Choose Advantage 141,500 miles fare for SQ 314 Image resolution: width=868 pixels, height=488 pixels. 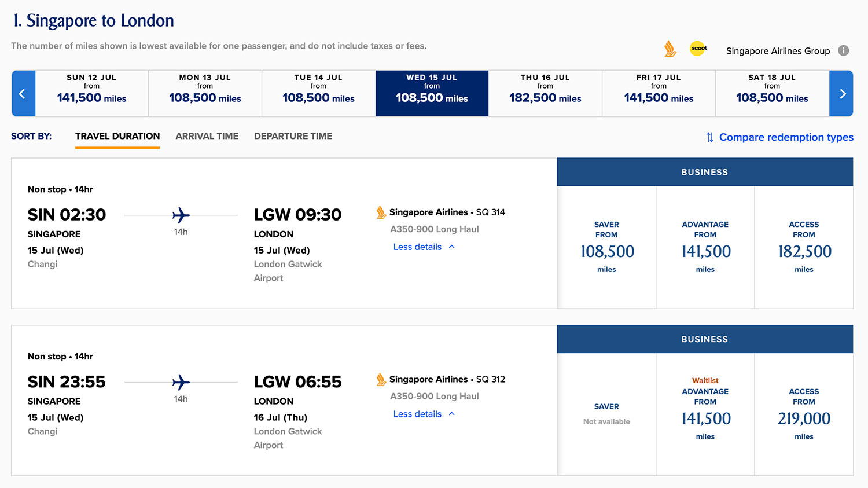[x=705, y=247]
